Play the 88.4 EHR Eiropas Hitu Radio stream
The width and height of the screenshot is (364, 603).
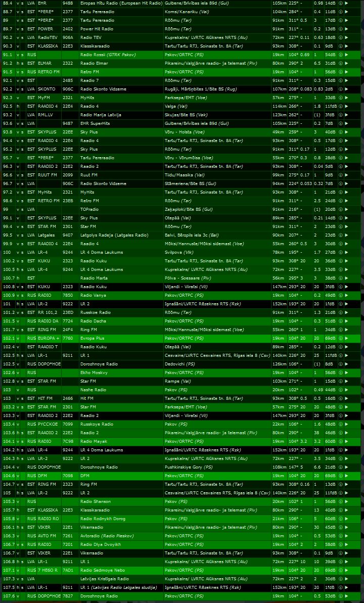point(347,3)
